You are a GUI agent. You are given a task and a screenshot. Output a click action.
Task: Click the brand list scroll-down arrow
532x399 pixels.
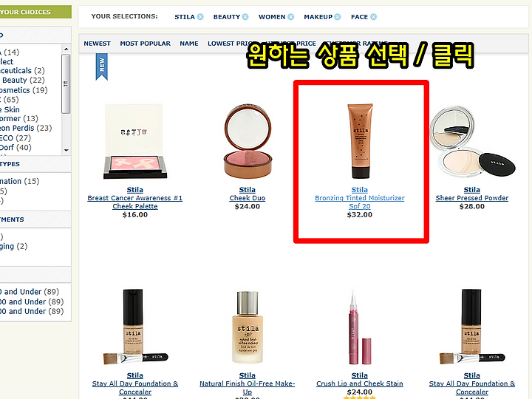pyautogui.click(x=66, y=150)
